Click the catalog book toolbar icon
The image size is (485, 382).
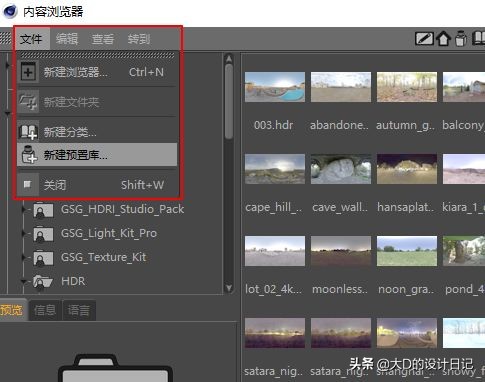pos(479,38)
